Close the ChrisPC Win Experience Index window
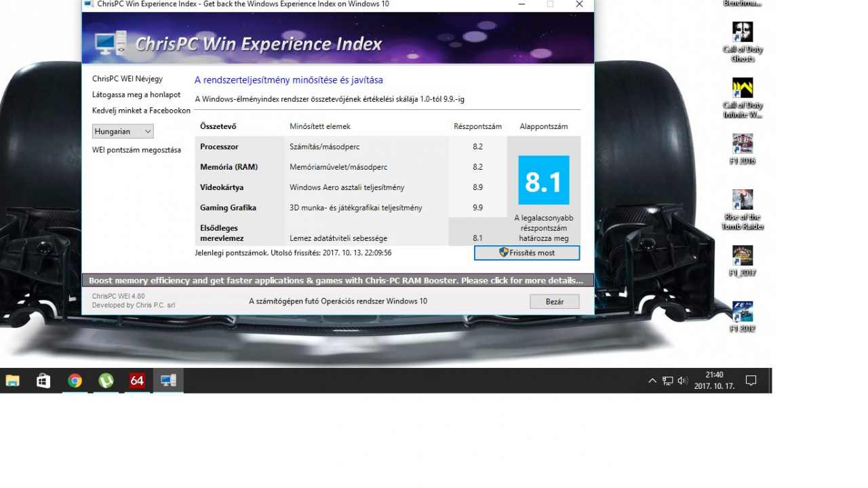 pyautogui.click(x=578, y=5)
